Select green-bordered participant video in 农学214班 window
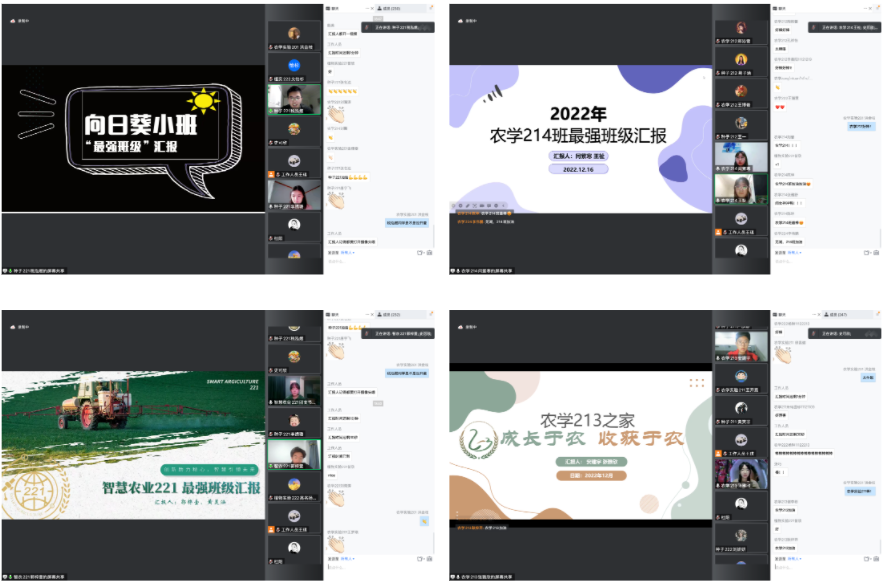The height and width of the screenshot is (581, 886). coord(741,188)
